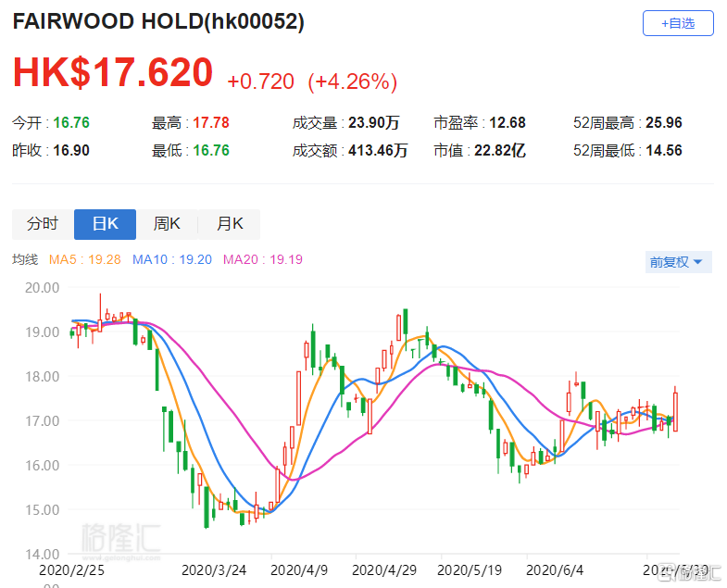
Task: Click the 19.00 price axis label
Action: point(43,332)
